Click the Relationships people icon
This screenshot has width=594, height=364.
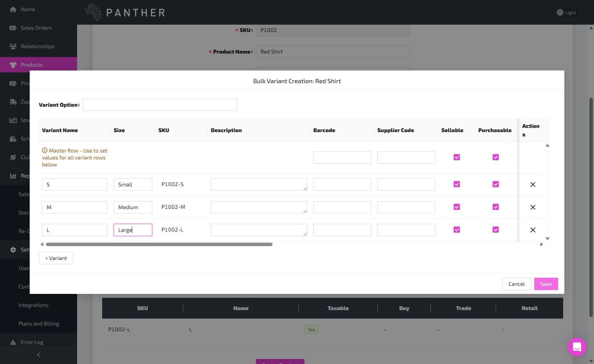[13, 46]
